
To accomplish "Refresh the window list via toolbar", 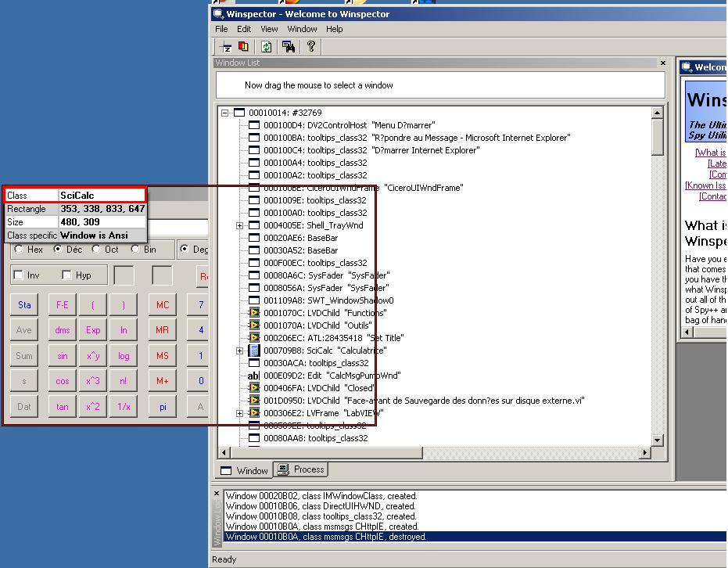I will click(267, 46).
